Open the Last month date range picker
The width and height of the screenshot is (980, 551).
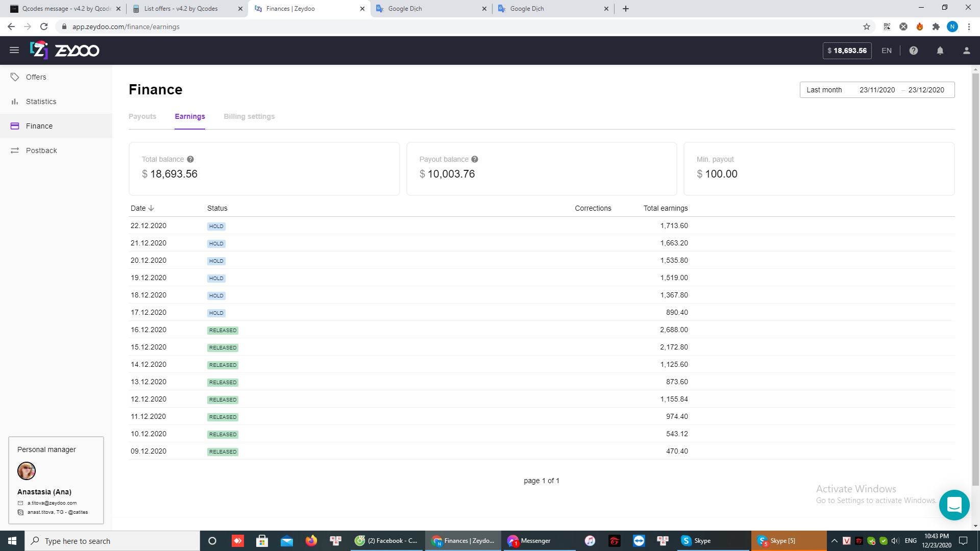pos(877,90)
